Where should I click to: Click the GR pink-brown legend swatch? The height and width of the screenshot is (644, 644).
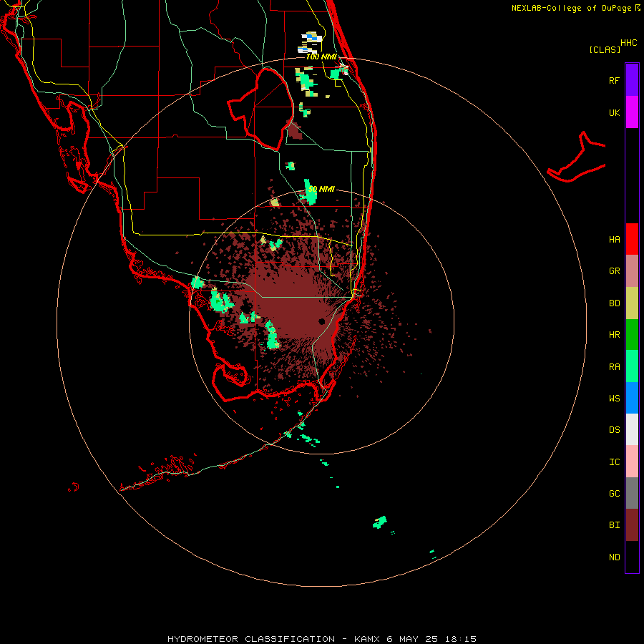632,271
